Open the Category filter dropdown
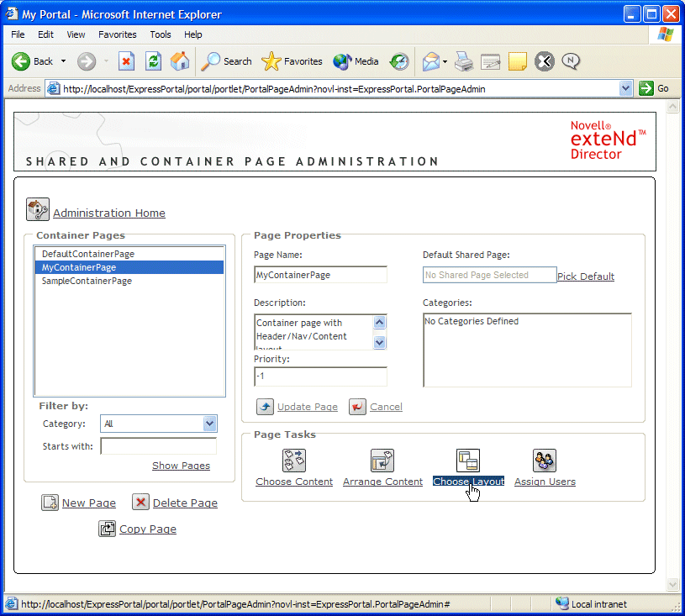Screen dimensions: 685x616 tap(210, 424)
